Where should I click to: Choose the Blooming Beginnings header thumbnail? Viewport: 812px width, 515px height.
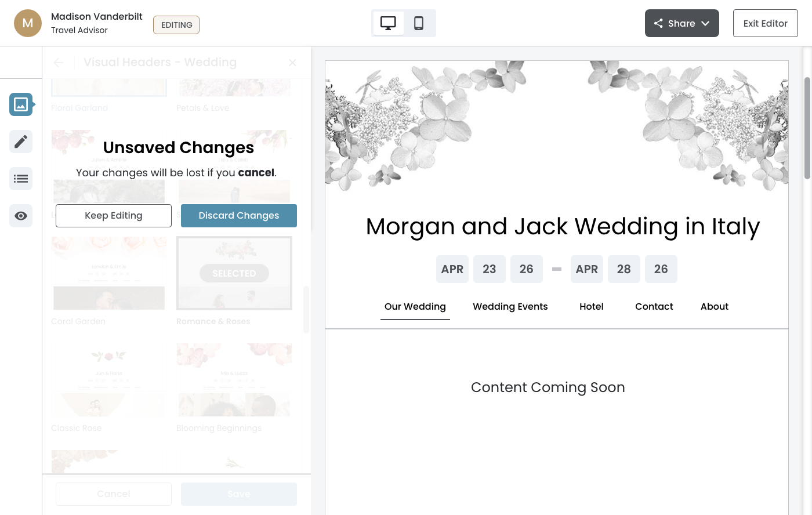[x=234, y=380]
